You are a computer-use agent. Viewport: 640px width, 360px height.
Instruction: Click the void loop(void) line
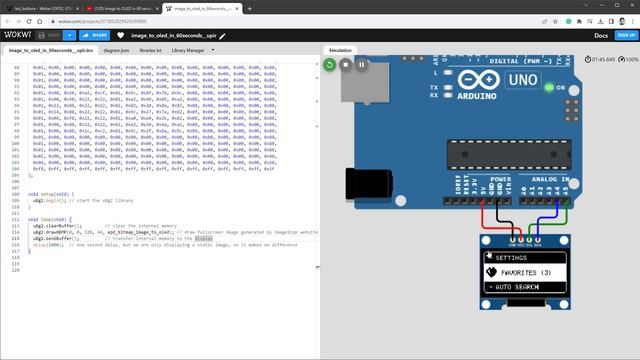click(50, 220)
